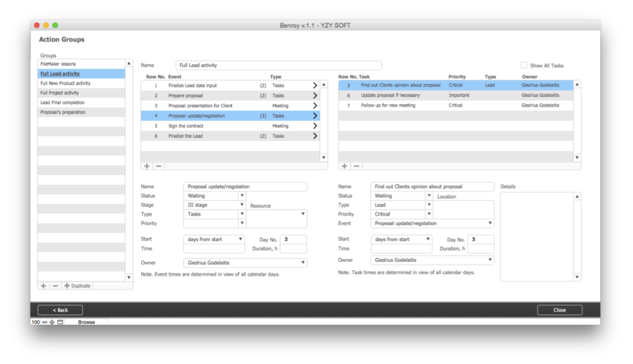Click the group Name input field
Screen dimensions: 633x364
[x=278, y=65]
